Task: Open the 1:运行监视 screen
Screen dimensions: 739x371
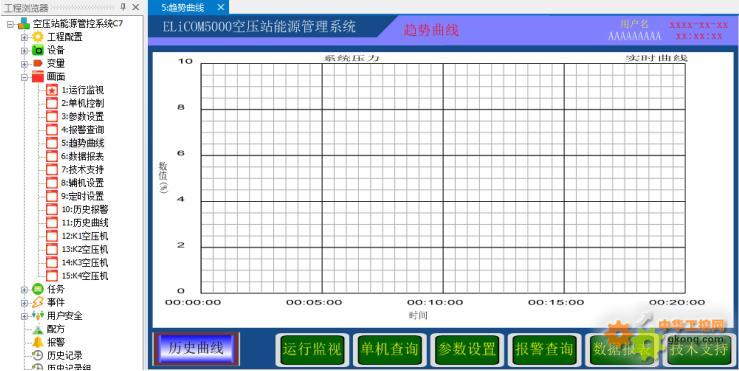Action: [x=82, y=90]
